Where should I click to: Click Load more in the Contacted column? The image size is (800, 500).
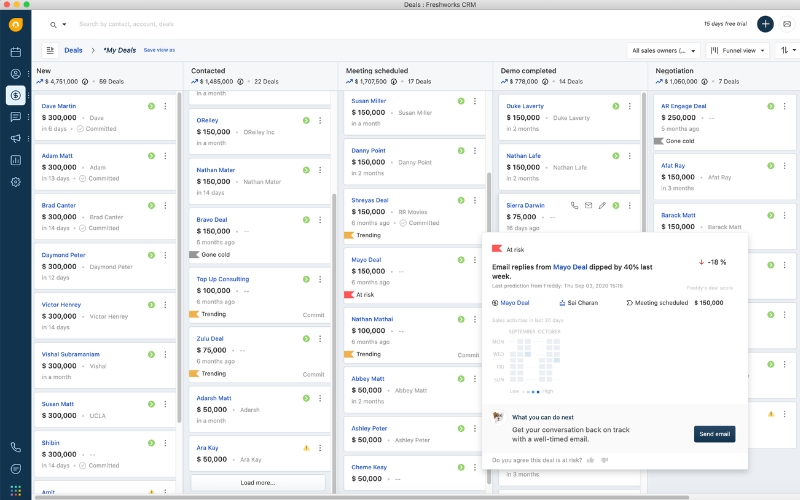258,482
